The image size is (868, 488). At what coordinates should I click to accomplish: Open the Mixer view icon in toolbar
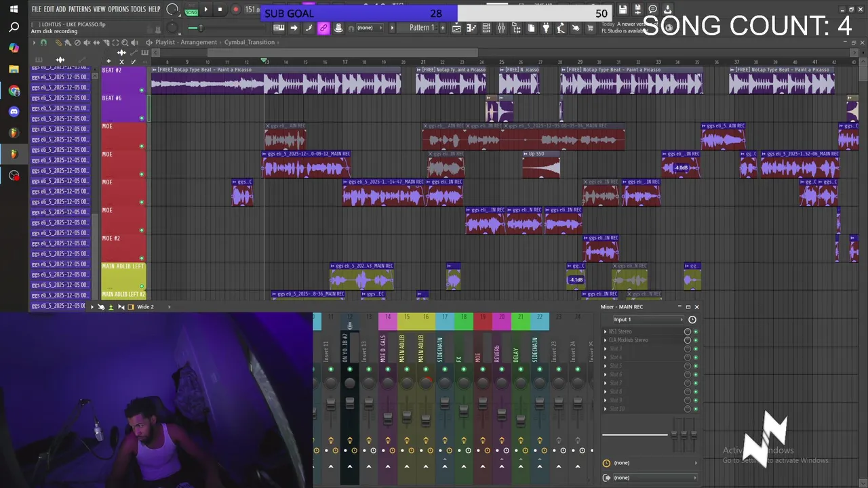pyautogui.click(x=501, y=28)
